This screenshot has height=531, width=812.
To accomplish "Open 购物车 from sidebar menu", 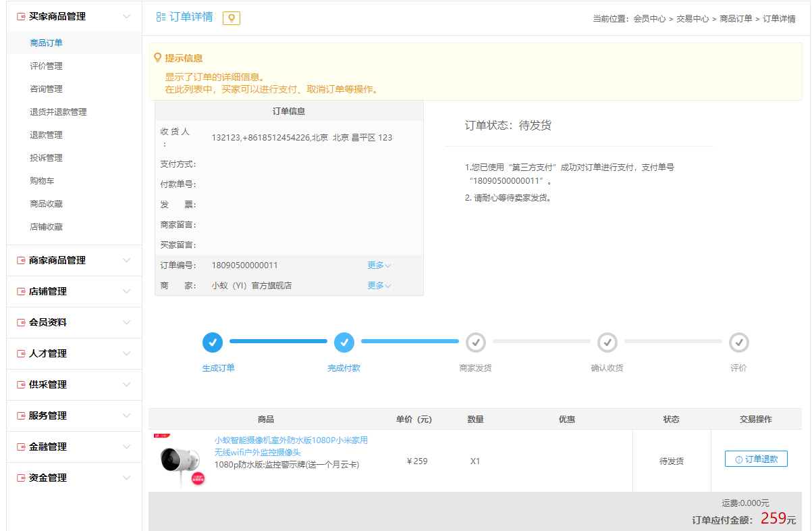I will point(42,181).
